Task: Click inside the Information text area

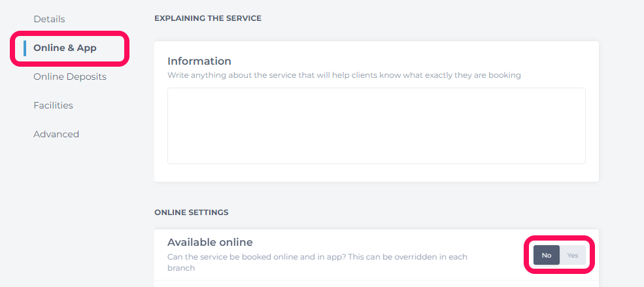Action: pos(376,126)
